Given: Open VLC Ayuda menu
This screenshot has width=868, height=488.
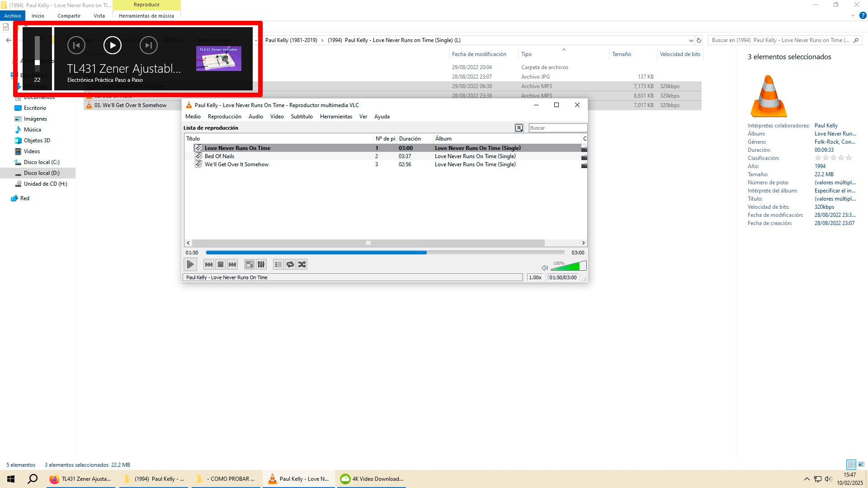Looking at the screenshot, I should (x=382, y=117).
